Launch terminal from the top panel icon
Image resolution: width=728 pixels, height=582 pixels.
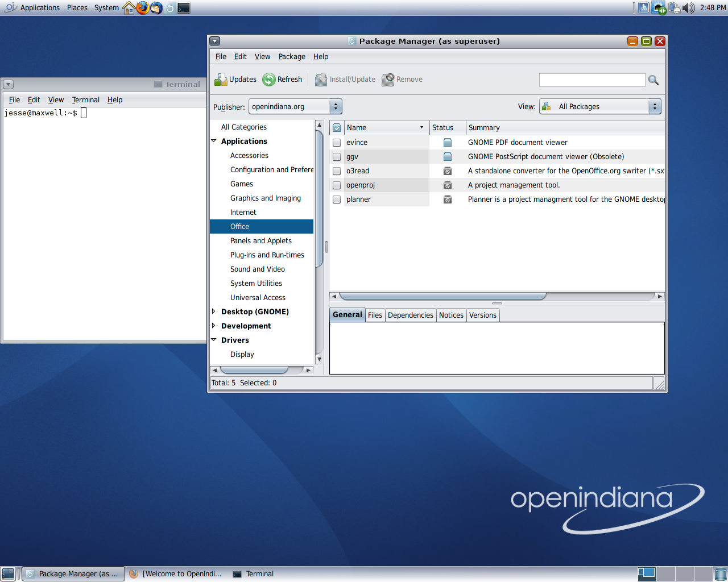[184, 7]
